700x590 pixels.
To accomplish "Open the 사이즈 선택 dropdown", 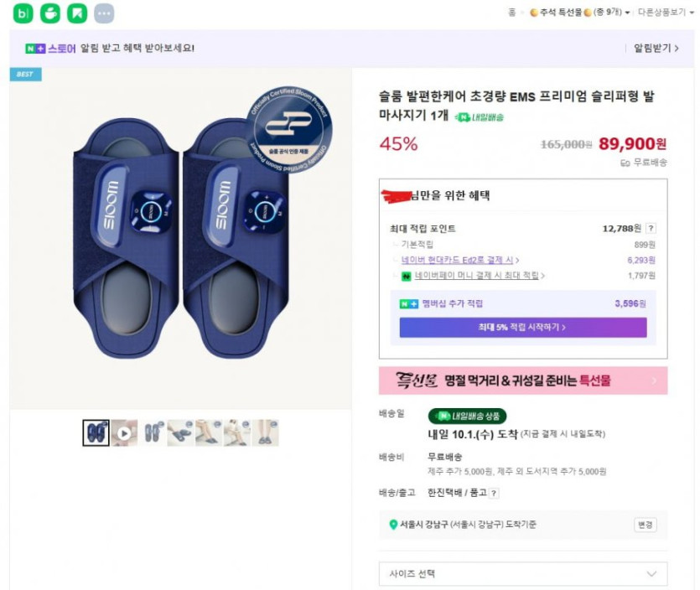I will pos(523,574).
